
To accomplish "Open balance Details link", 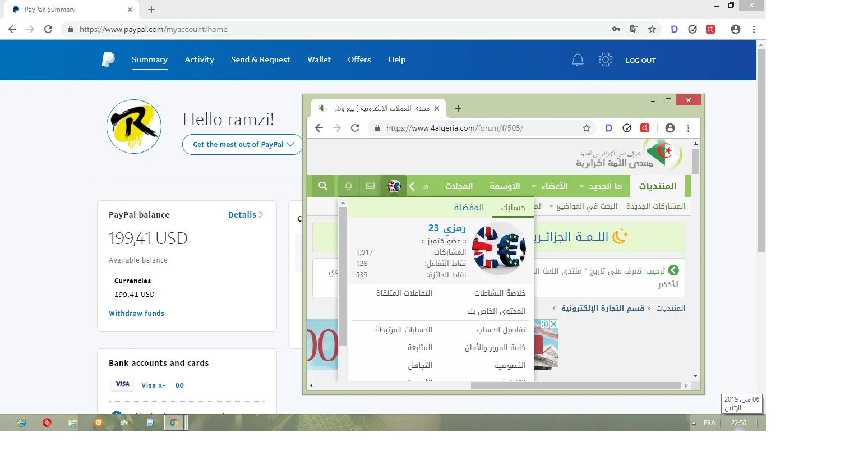I will pos(245,215).
